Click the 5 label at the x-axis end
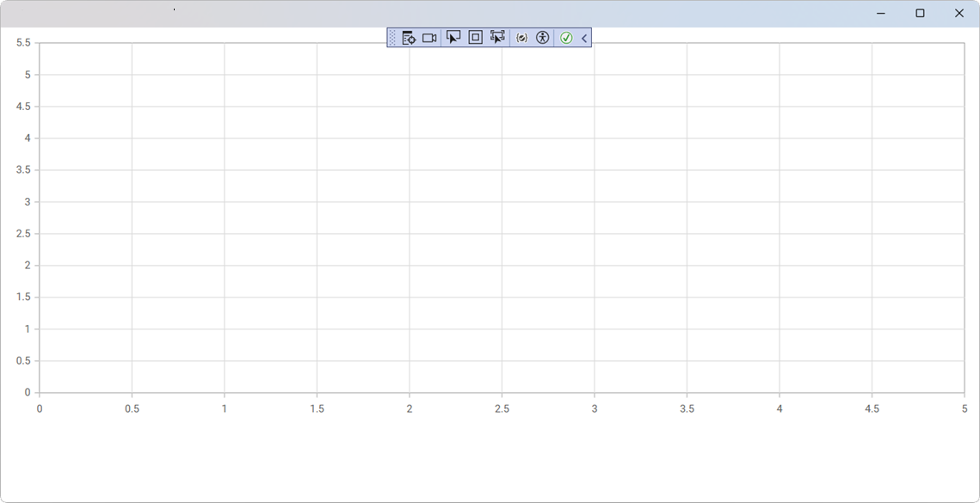980x503 pixels. 964,410
